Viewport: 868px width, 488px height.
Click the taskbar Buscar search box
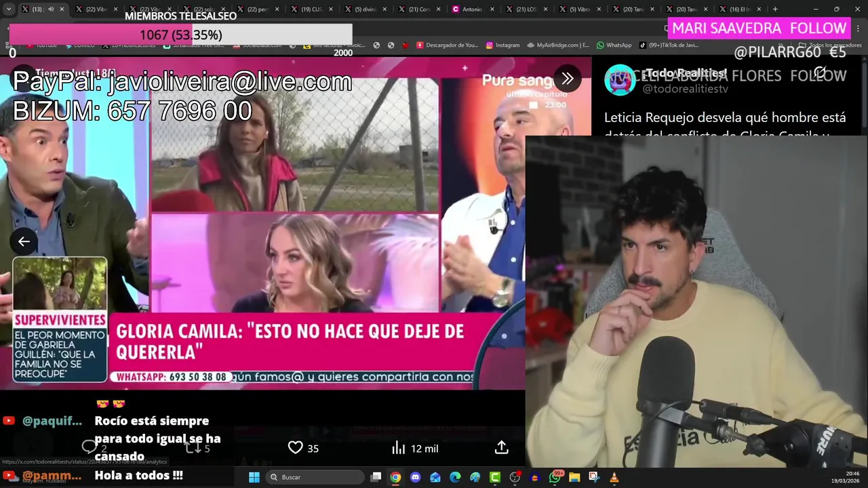point(315,477)
